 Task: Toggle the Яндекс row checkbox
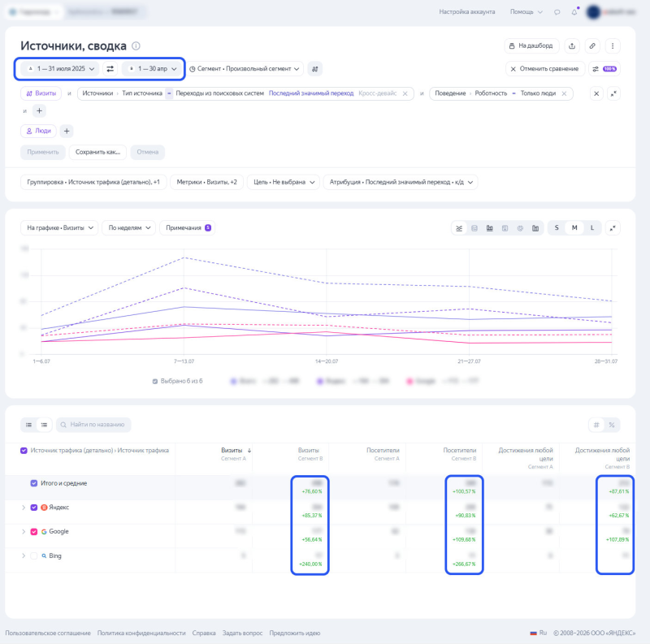tap(34, 508)
